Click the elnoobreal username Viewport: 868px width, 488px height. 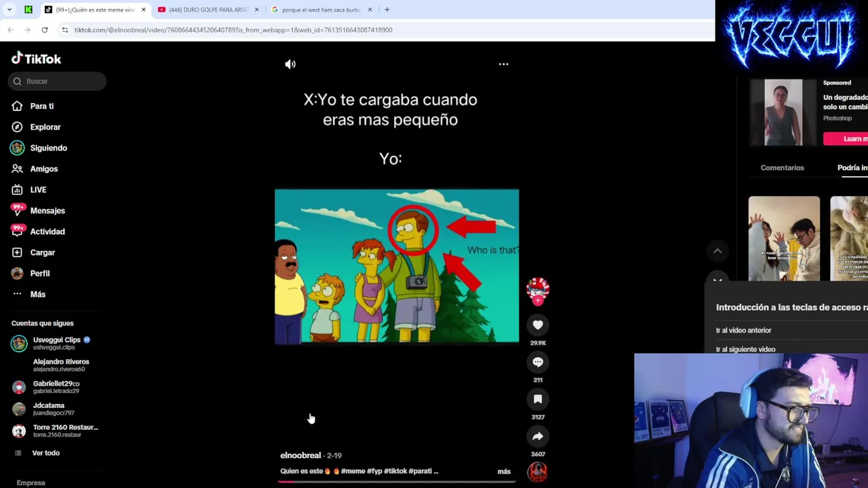coord(300,455)
